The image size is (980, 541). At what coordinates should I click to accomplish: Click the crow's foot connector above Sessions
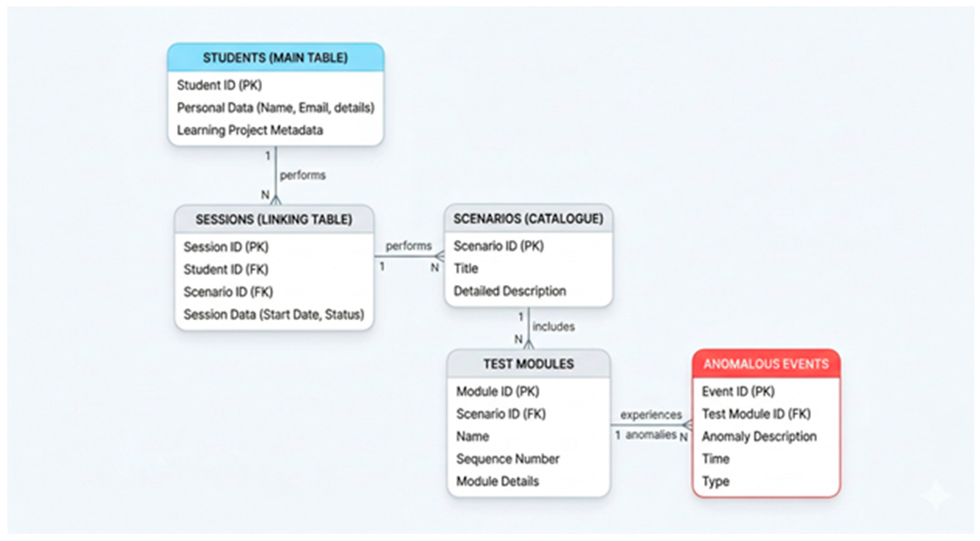pos(276,200)
